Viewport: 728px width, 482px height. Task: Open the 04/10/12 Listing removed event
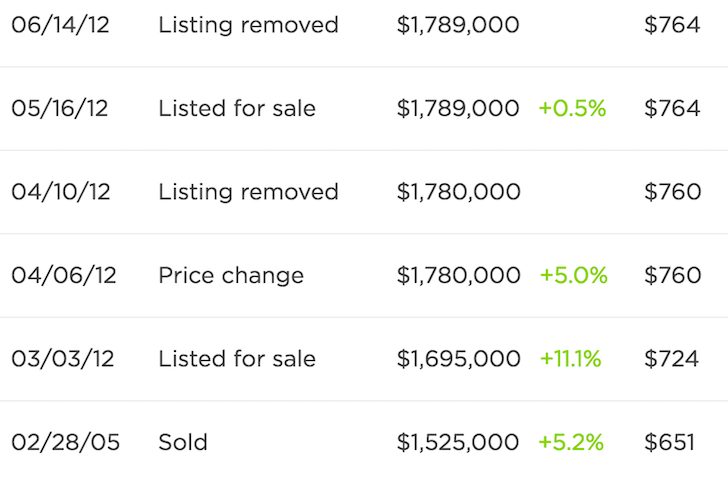(248, 192)
